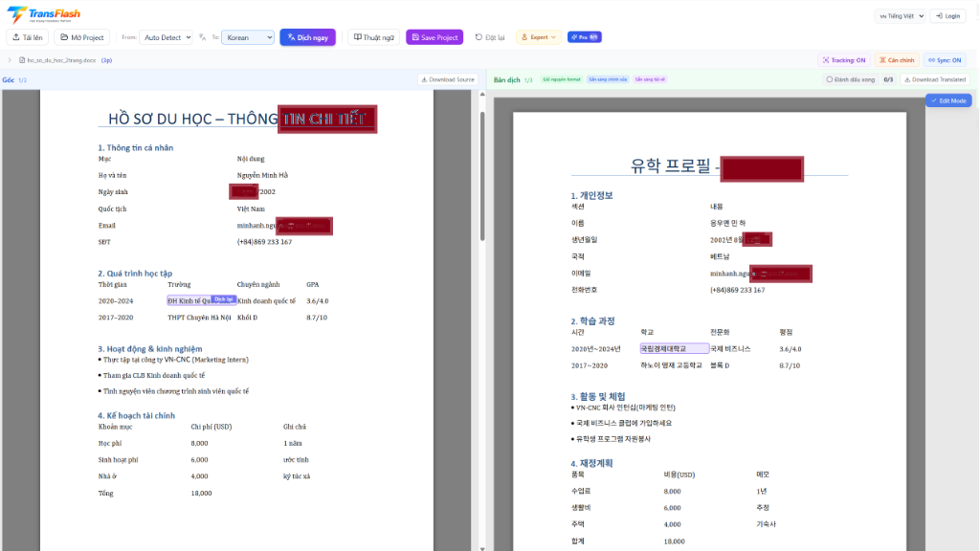Click the translate icon between language selectors

203,37
